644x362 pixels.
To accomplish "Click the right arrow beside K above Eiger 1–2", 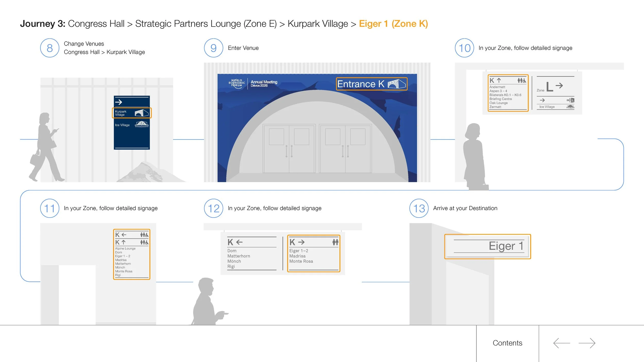I will [x=301, y=242].
